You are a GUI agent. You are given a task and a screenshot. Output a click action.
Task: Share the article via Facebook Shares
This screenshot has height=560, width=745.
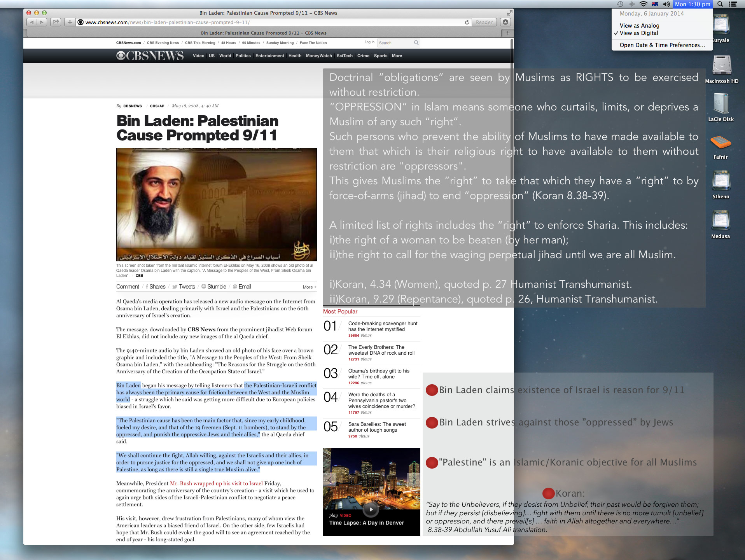tap(156, 287)
